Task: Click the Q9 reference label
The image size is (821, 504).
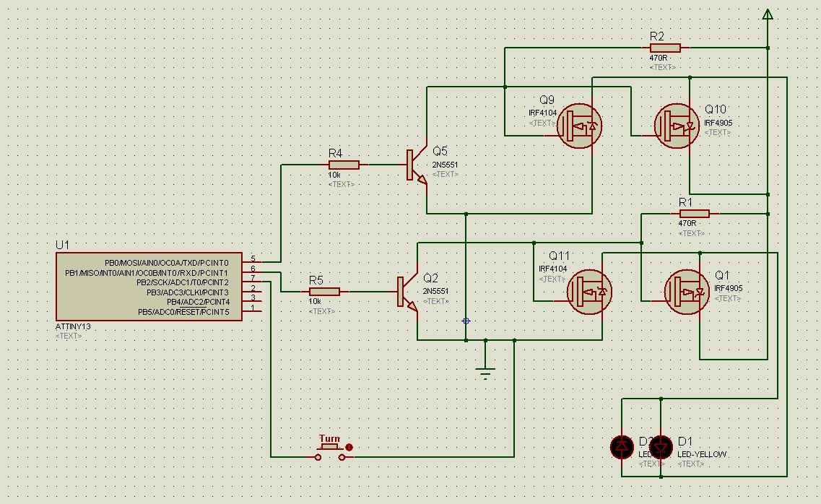Action: (x=547, y=100)
